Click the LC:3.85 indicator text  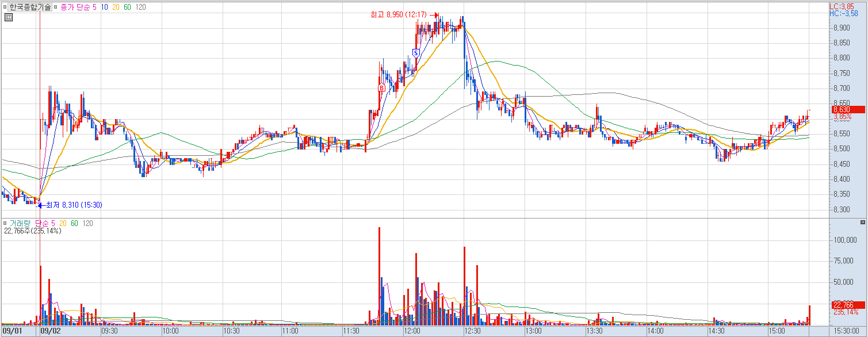pos(840,6)
